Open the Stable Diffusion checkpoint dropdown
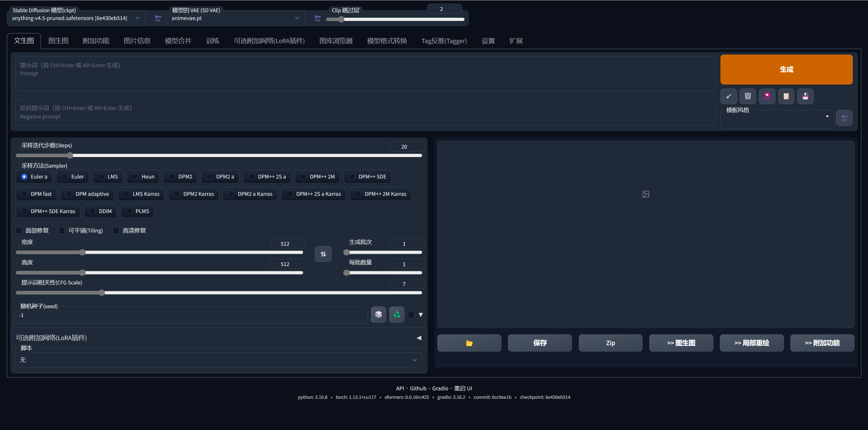 click(76, 18)
